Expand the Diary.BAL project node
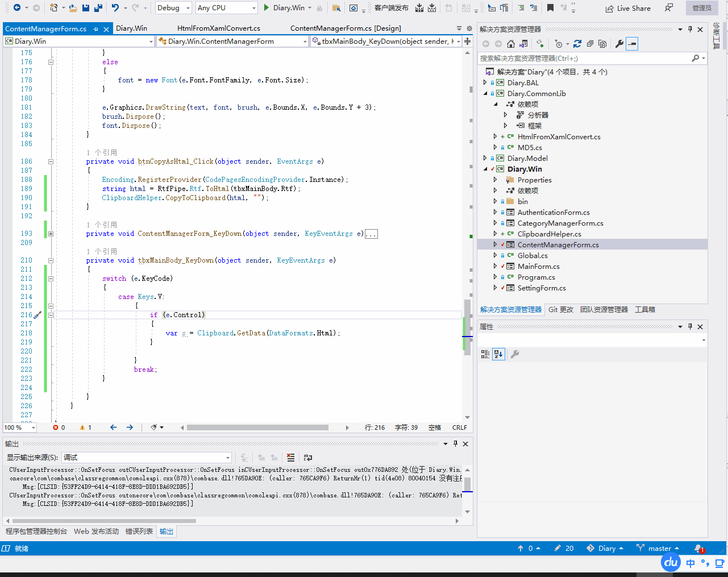This screenshot has height=577, width=728. 485,83
